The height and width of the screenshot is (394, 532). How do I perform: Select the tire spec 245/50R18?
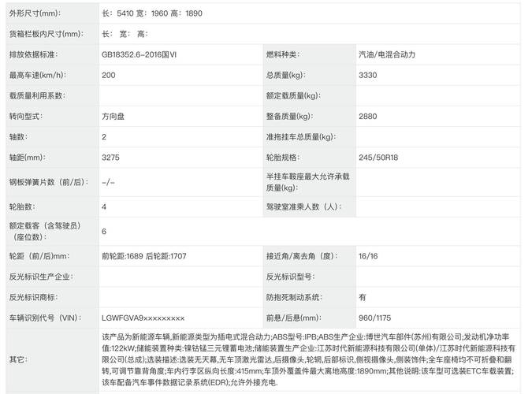(x=378, y=158)
